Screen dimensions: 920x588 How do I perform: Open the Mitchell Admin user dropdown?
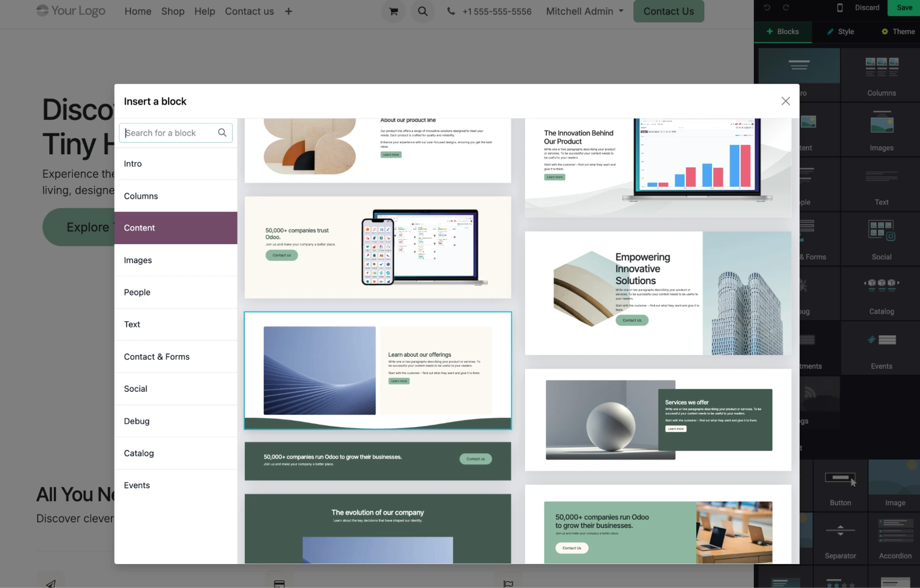click(585, 11)
